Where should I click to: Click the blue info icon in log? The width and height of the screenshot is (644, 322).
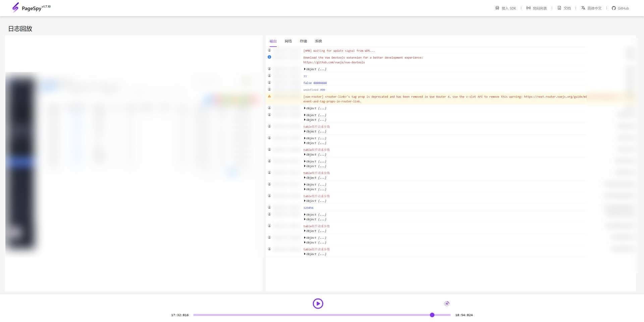269,57
